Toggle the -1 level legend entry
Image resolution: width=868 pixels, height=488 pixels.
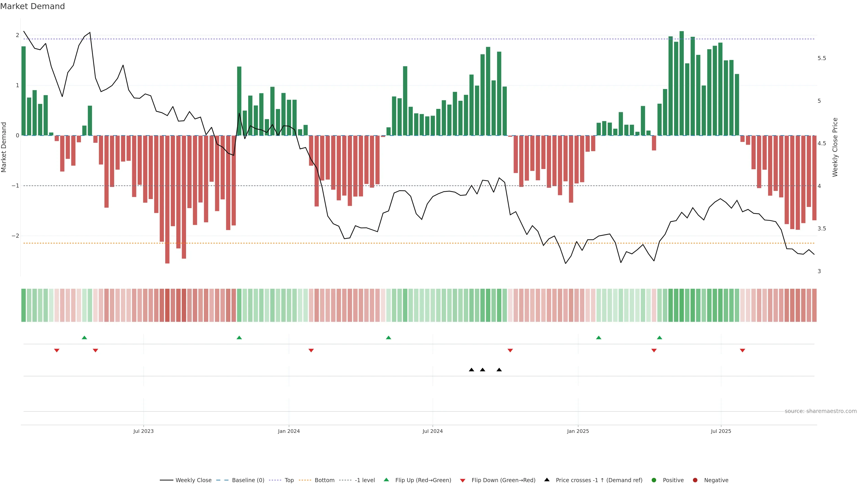[365, 480]
